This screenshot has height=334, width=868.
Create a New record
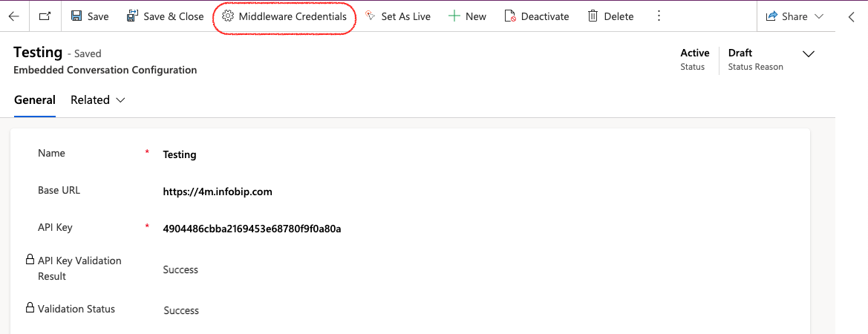(467, 16)
